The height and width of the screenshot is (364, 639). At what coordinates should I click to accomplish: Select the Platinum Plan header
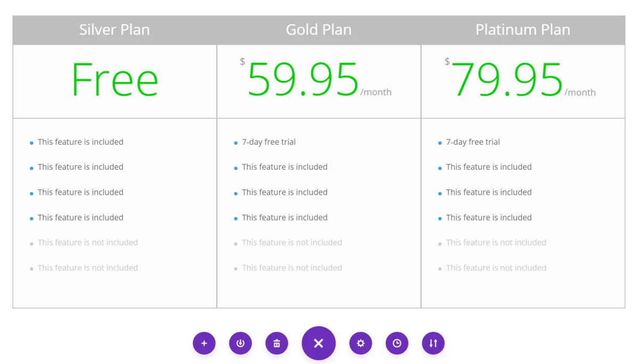click(x=523, y=30)
